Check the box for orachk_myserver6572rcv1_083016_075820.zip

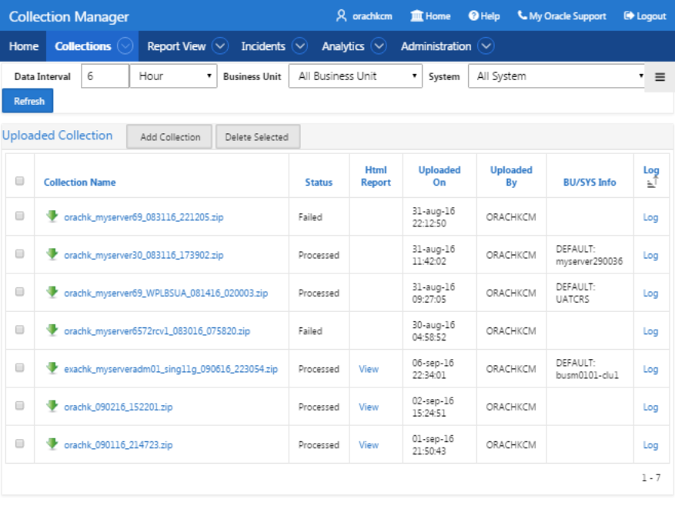point(19,329)
